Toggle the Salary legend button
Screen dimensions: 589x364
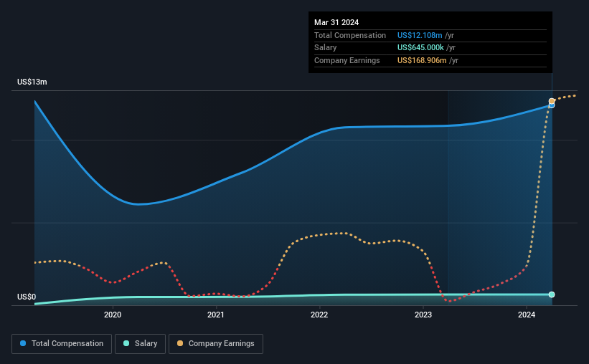tap(140, 344)
